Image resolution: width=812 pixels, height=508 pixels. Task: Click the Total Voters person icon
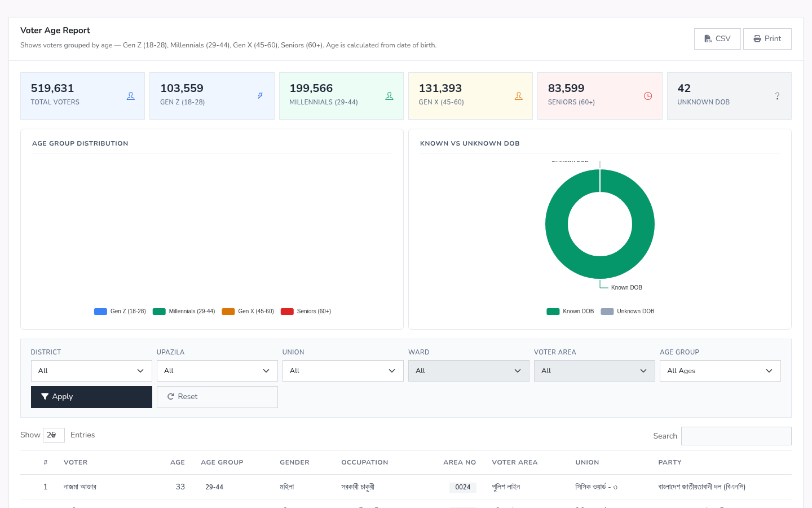(x=131, y=96)
